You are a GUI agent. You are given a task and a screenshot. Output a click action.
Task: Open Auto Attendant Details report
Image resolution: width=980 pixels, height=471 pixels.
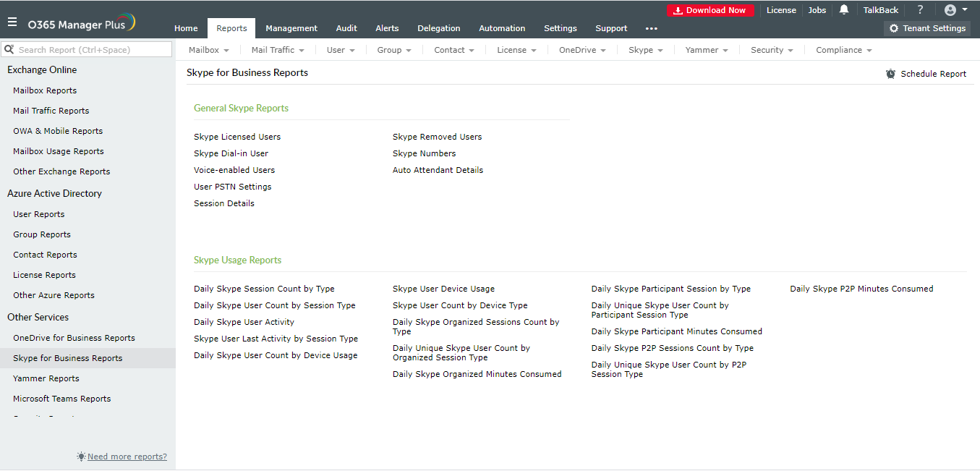tap(438, 170)
